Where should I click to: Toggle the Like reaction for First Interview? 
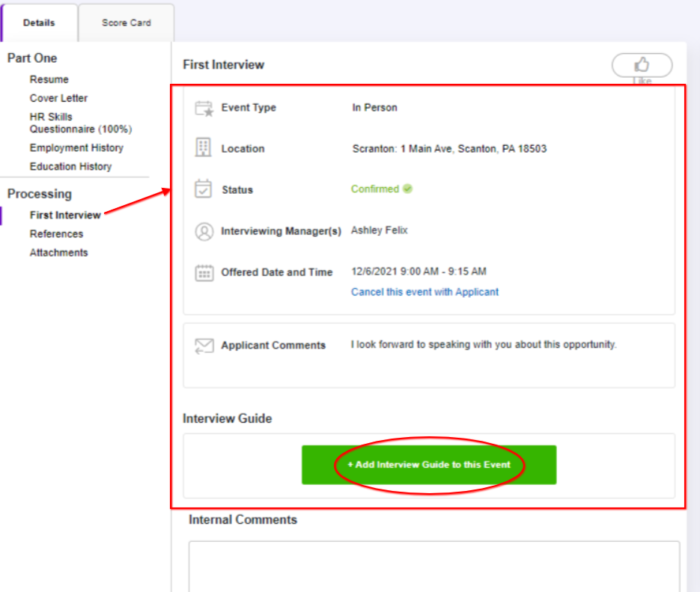point(642,64)
